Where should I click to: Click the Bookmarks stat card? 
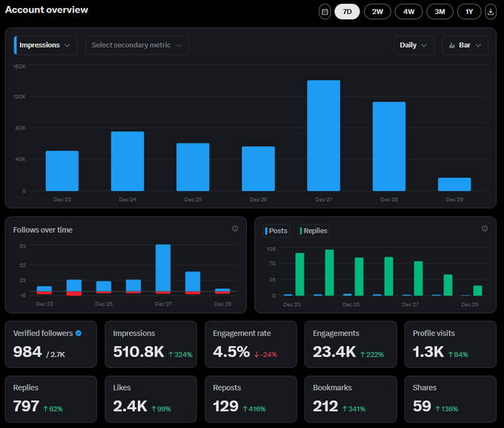[x=350, y=399]
